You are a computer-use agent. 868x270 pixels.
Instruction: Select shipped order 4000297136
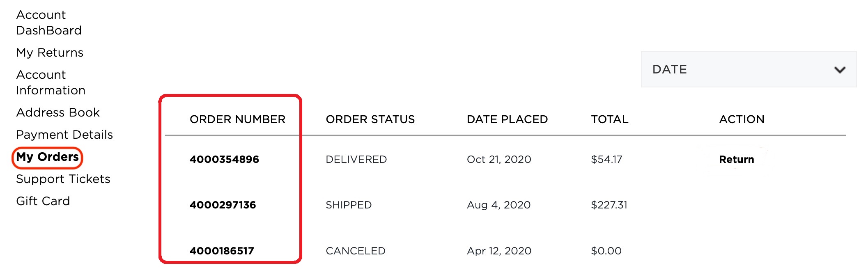tap(223, 205)
